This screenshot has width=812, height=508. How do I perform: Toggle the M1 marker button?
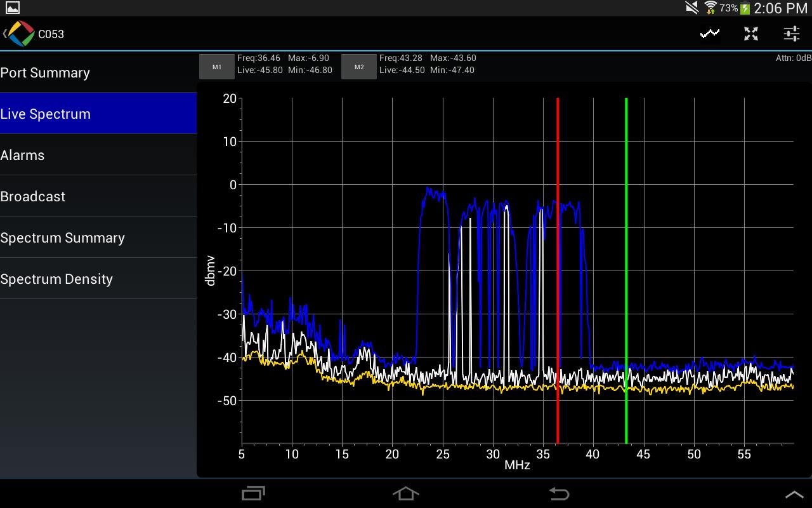pyautogui.click(x=217, y=67)
